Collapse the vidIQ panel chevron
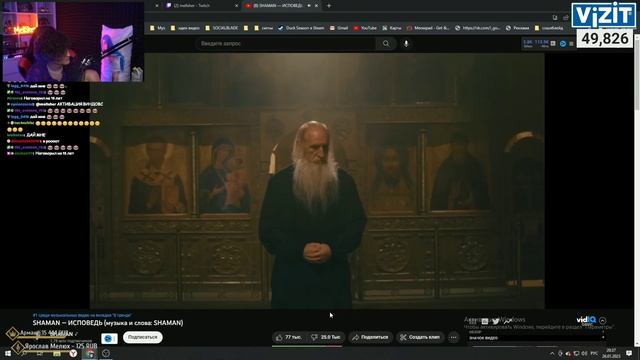The image size is (640, 360). click(603, 320)
